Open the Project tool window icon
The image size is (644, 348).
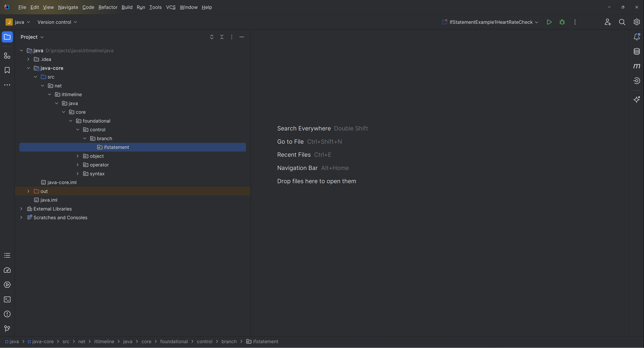click(x=7, y=37)
